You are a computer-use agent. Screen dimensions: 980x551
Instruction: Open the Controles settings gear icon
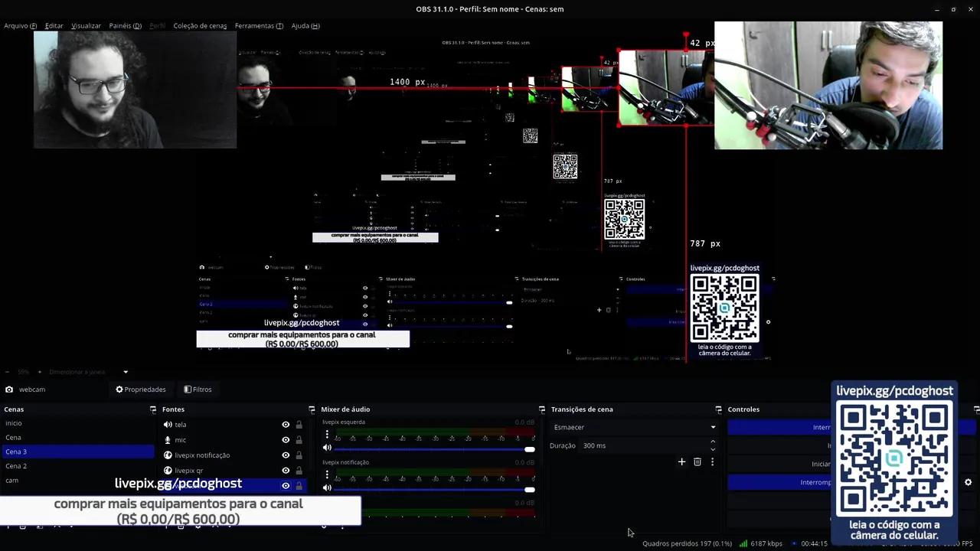tap(968, 482)
